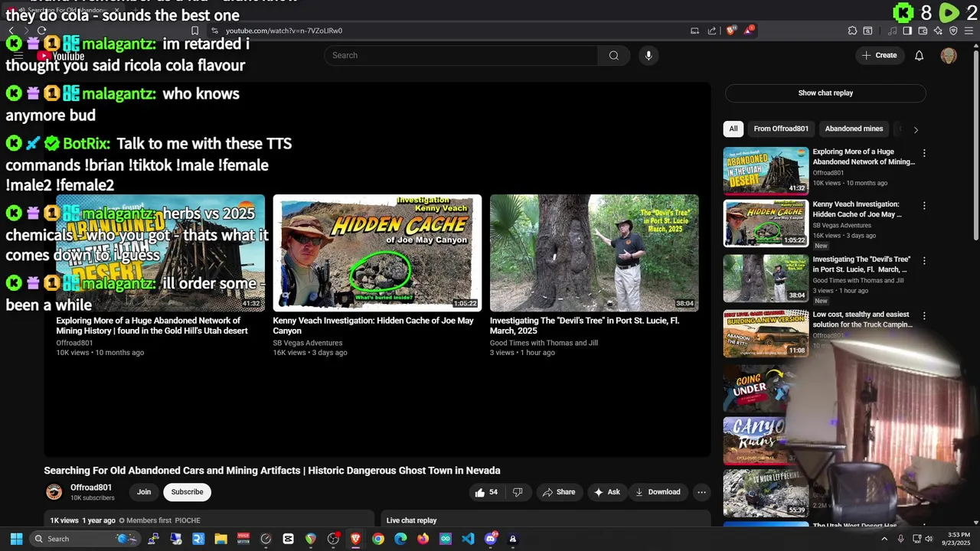Click the Create button
The width and height of the screenshot is (980, 551).
pyautogui.click(x=879, y=55)
